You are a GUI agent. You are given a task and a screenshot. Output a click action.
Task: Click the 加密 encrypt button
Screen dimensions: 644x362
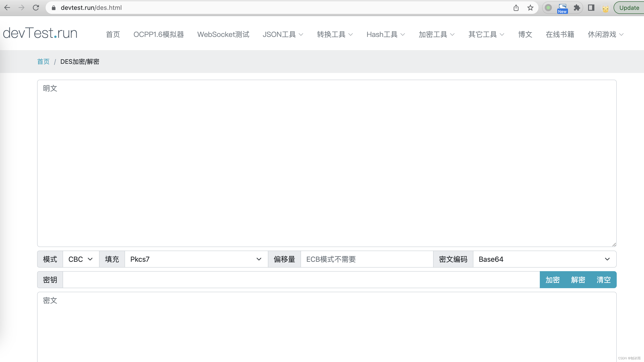tap(552, 280)
